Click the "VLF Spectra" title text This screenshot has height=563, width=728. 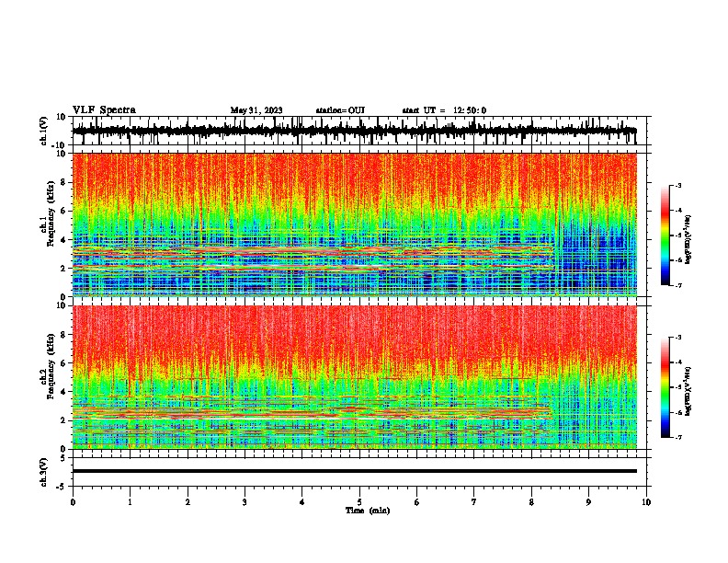[x=104, y=110]
